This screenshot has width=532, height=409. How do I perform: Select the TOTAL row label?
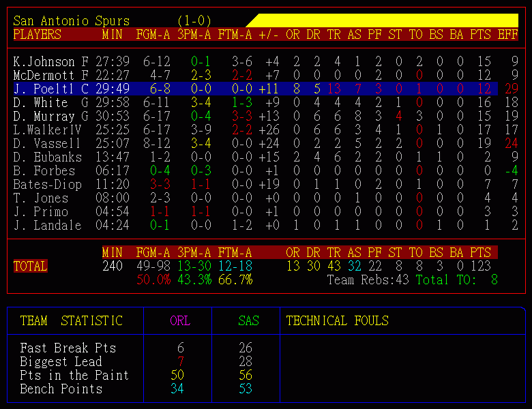[x=30, y=267]
